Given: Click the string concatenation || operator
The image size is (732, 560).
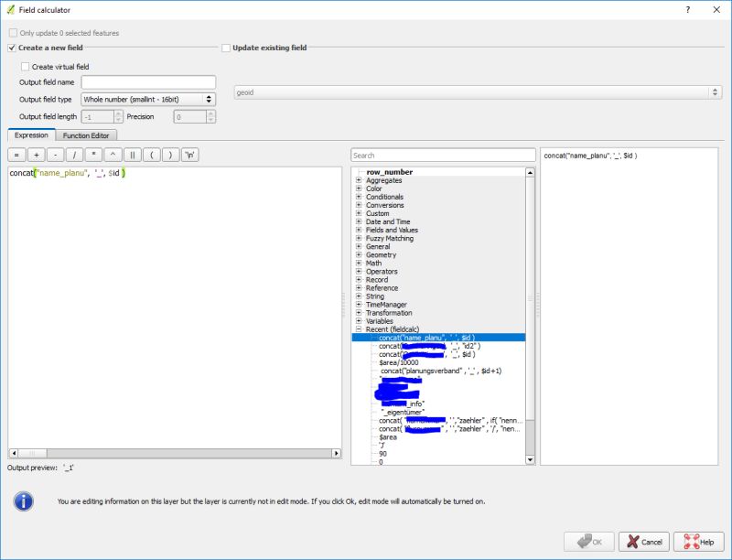Looking at the screenshot, I should [134, 155].
